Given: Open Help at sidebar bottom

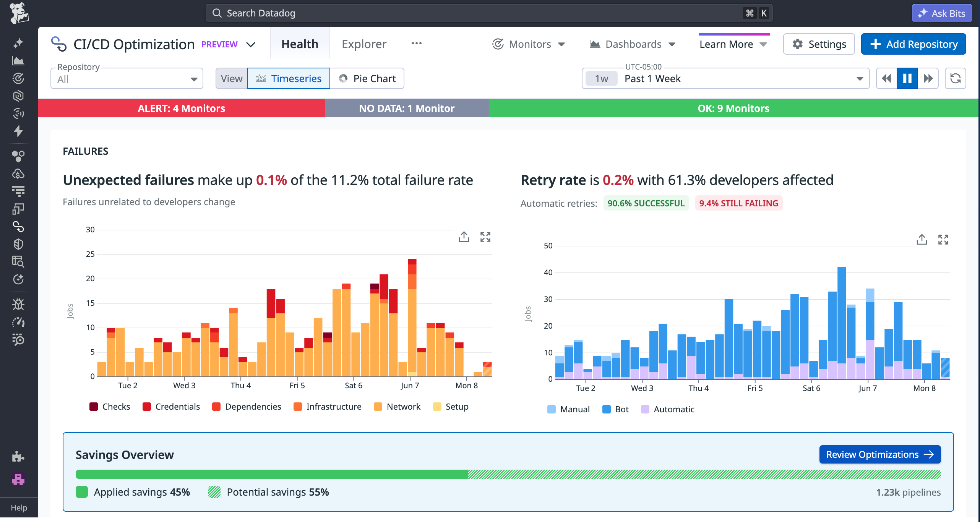Looking at the screenshot, I should pos(19,507).
